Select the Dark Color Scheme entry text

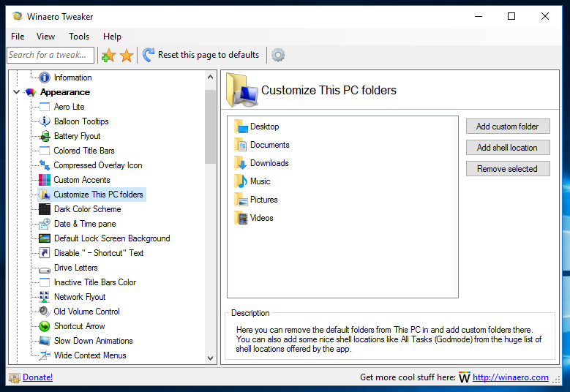[87, 209]
